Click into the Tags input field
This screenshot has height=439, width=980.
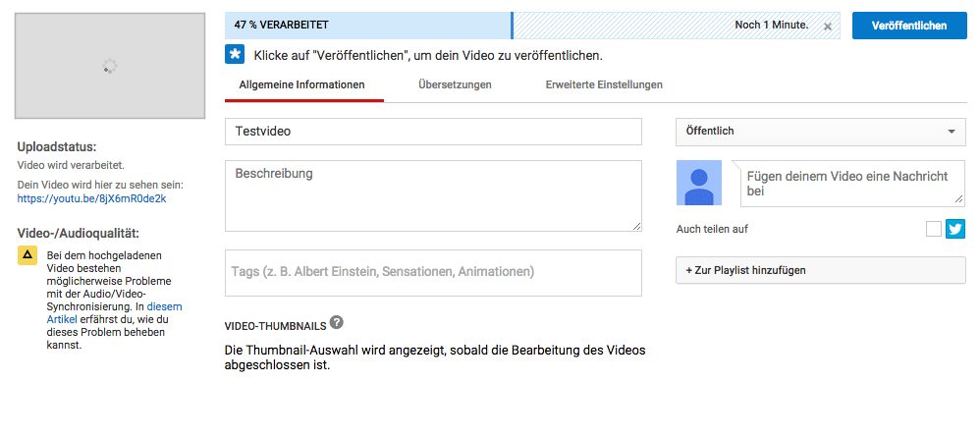[433, 272]
